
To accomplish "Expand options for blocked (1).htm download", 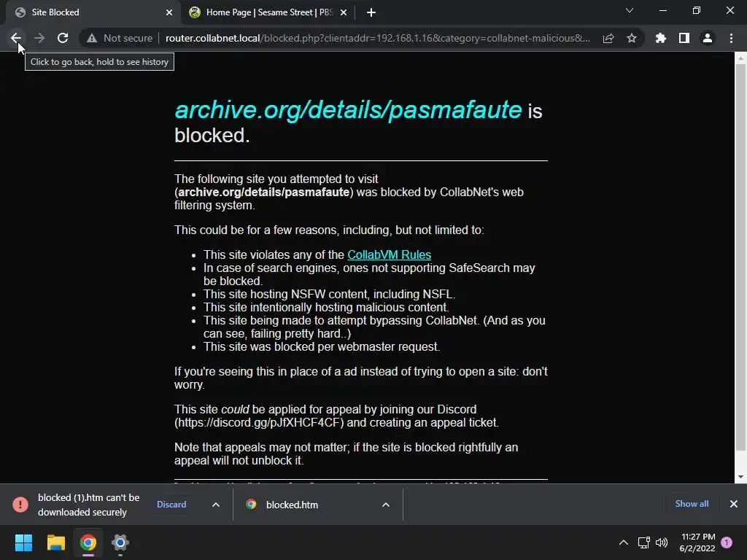I will (216, 505).
